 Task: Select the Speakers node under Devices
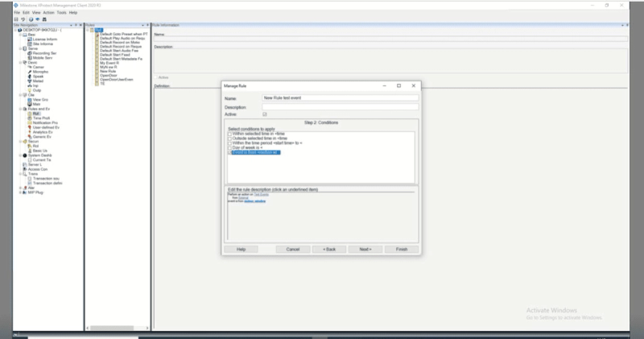pyautogui.click(x=35, y=76)
